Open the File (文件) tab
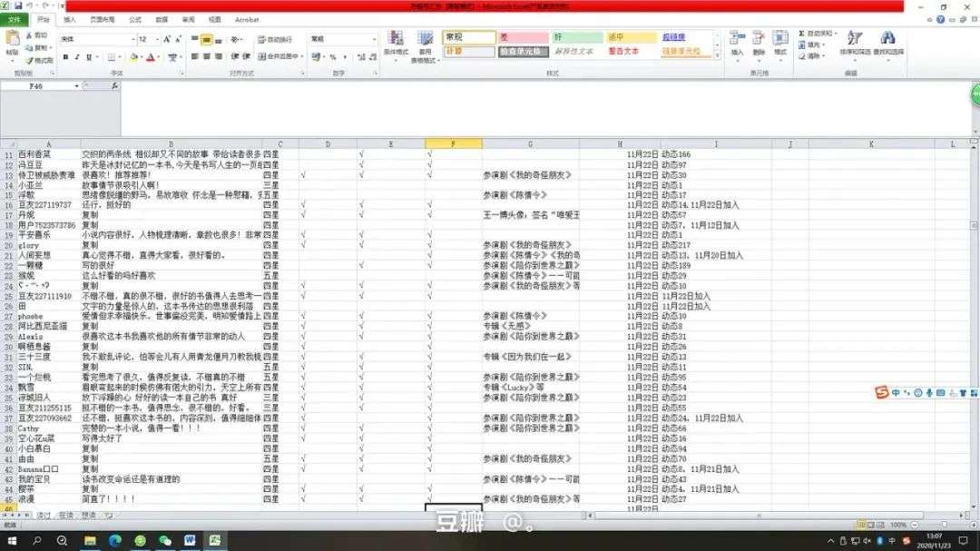The height and width of the screenshot is (551, 980). (14, 20)
